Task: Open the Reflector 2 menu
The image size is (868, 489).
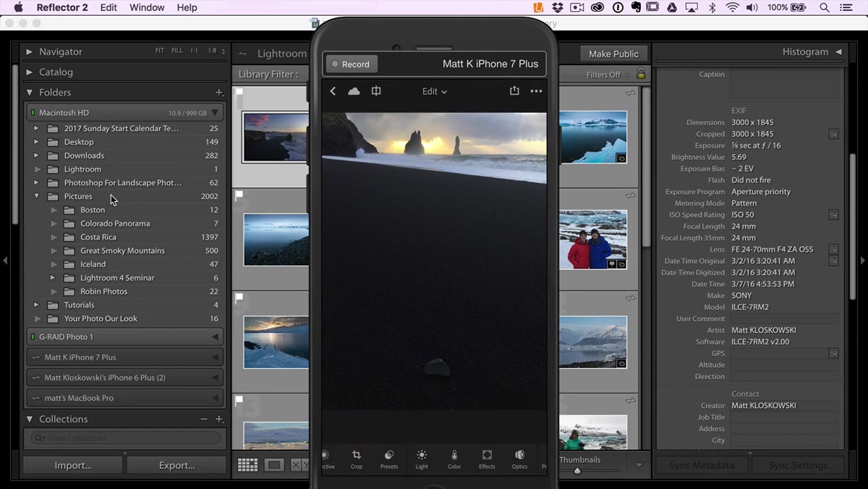Action: point(61,7)
